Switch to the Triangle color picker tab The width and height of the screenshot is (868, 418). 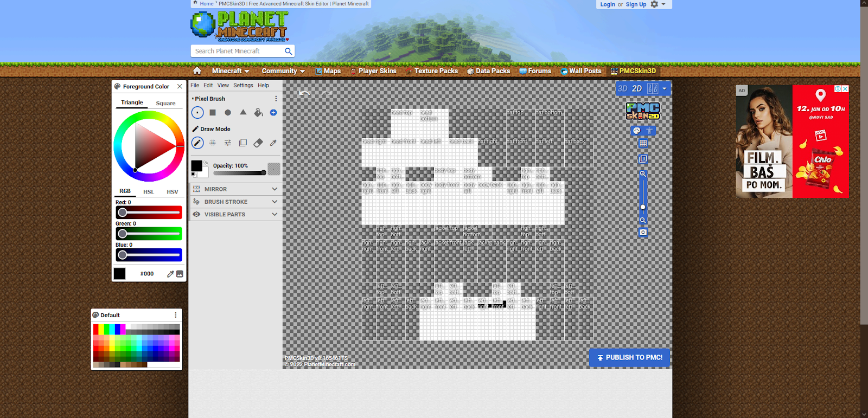[x=132, y=102]
